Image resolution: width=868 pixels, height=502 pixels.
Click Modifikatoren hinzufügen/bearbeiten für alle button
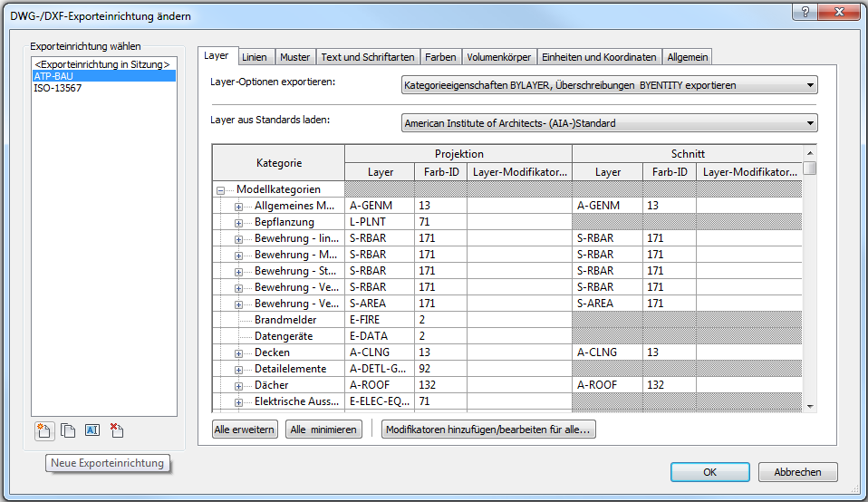487,430
